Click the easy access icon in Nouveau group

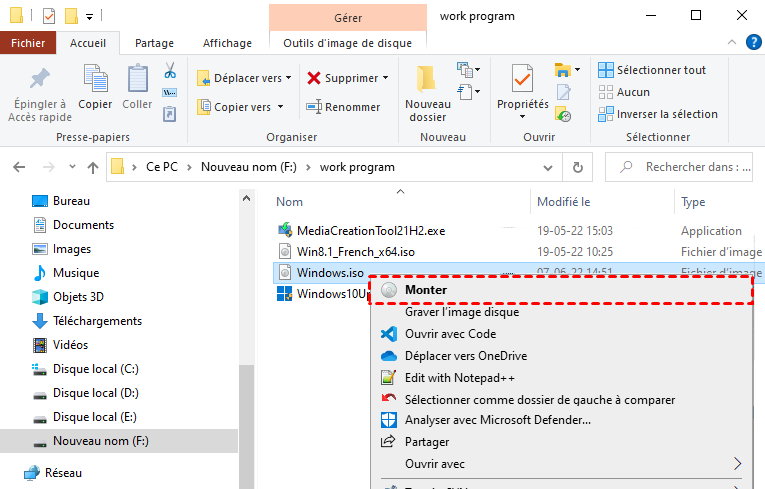(x=468, y=92)
